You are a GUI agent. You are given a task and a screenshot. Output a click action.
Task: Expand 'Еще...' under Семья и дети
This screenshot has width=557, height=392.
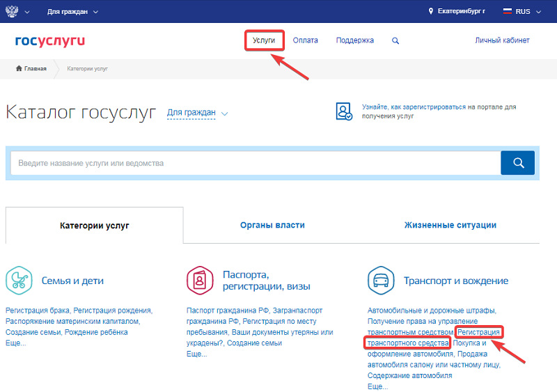(15, 343)
